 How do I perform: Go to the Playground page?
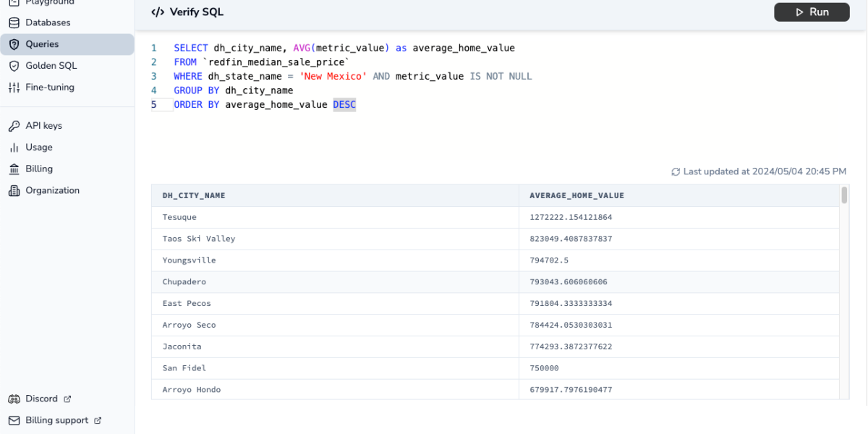[43, 2]
